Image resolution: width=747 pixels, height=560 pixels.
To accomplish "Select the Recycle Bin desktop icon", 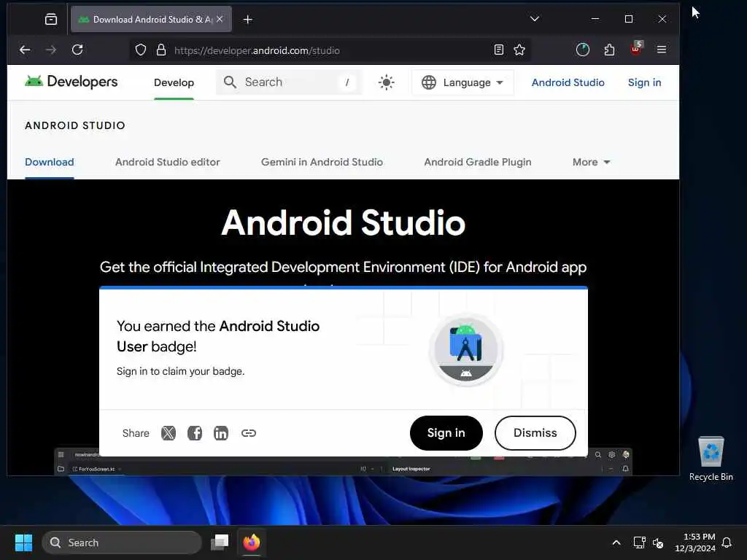I will click(711, 459).
